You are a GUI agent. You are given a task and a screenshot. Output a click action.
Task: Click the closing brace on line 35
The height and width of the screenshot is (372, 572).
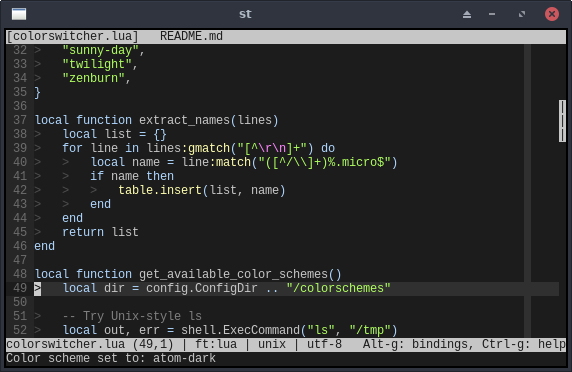pos(38,92)
